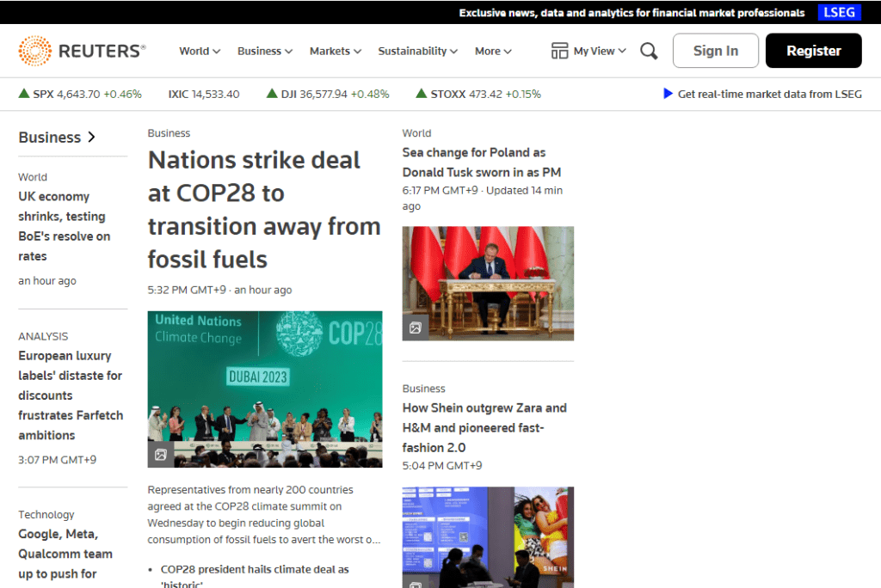Open the More menu dropdown
881x588 pixels.
tap(493, 51)
